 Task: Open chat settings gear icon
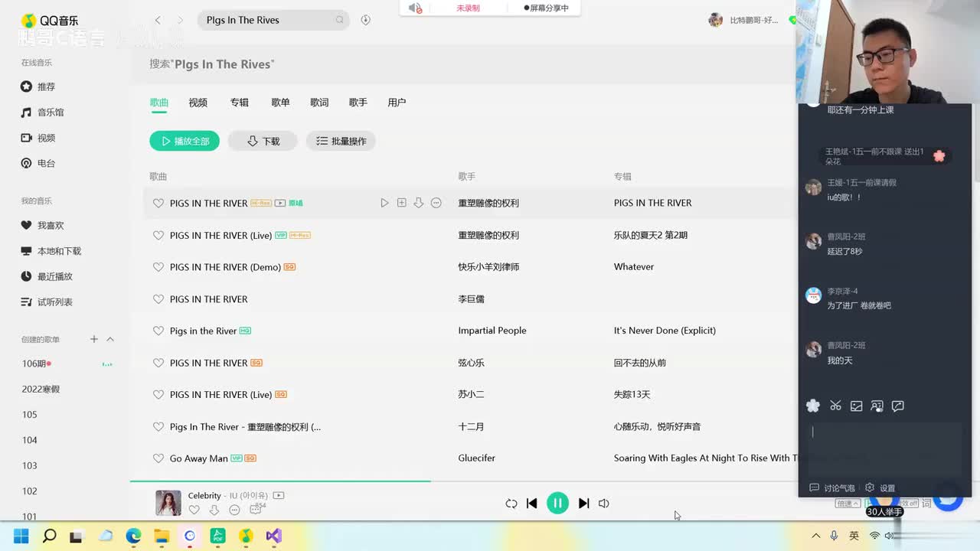870,487
